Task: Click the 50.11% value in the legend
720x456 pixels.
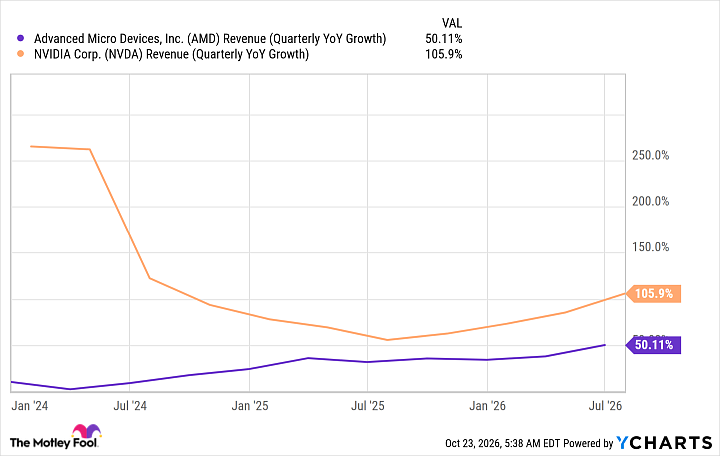Action: tap(444, 39)
